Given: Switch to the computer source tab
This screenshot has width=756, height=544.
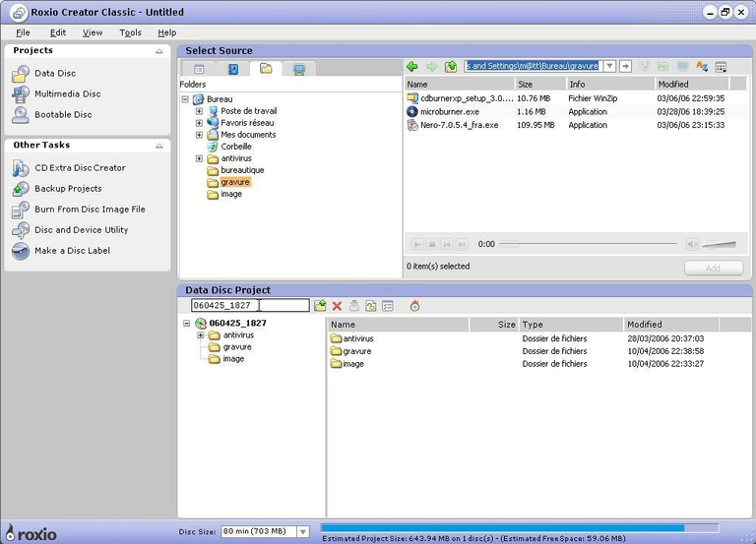Looking at the screenshot, I should click(299, 69).
